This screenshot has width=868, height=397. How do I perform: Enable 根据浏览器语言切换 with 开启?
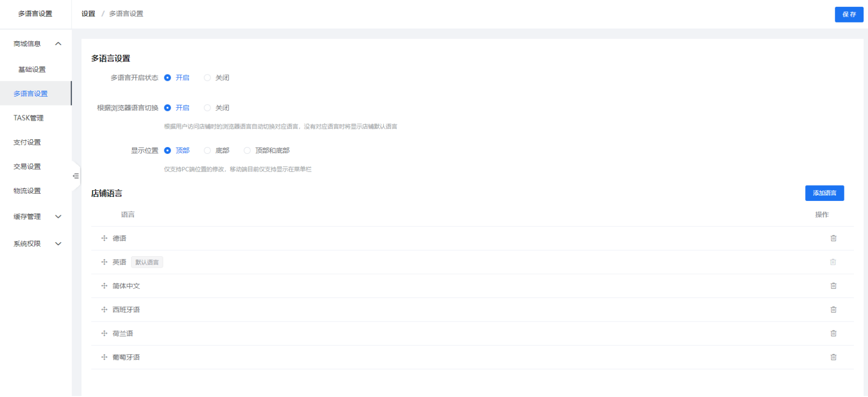(177, 108)
